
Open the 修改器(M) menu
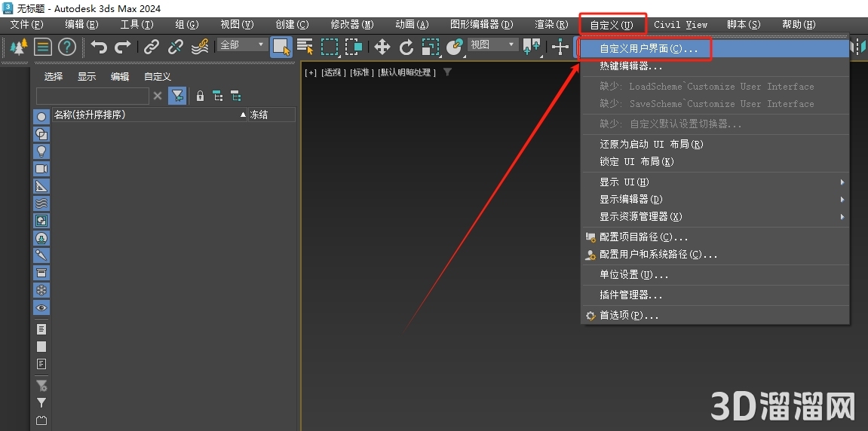[352, 24]
